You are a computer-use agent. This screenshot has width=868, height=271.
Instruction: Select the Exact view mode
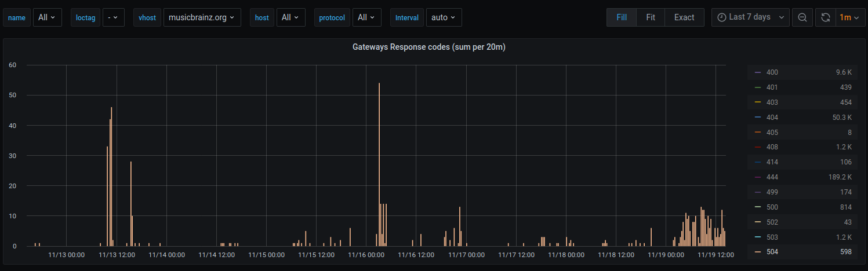coord(684,17)
